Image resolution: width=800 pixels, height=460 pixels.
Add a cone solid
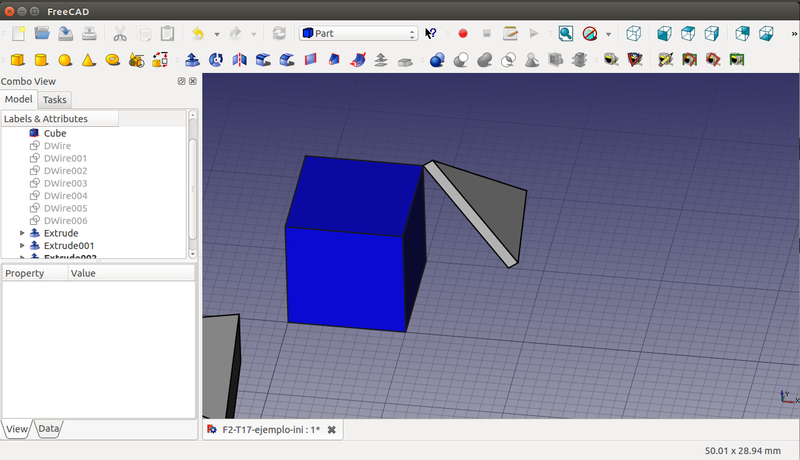click(x=89, y=60)
